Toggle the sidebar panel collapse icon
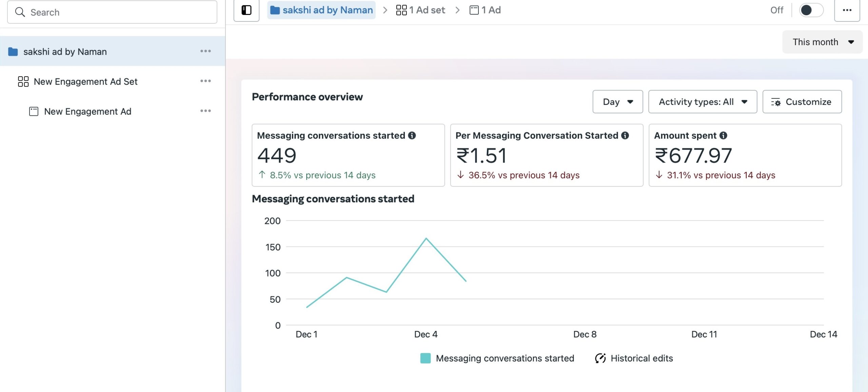 pos(246,10)
